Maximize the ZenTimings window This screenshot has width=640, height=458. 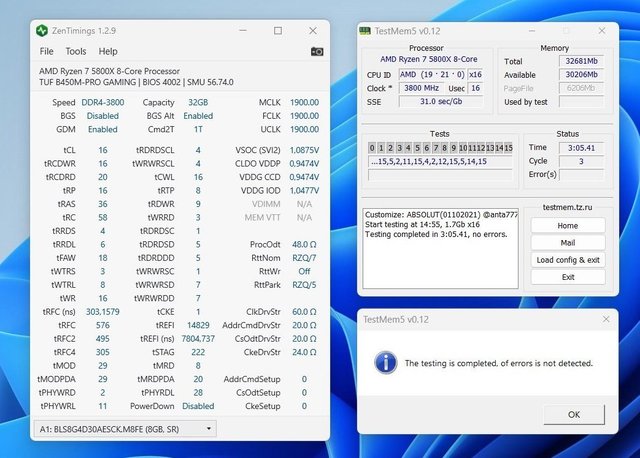pyautogui.click(x=278, y=31)
